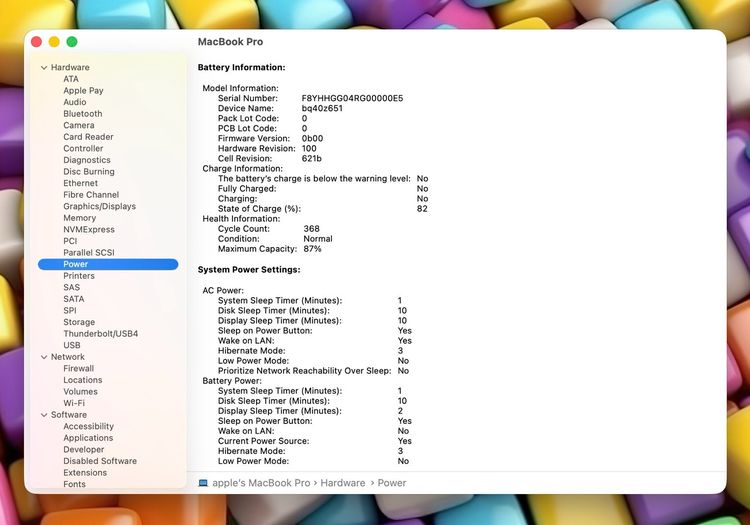The image size is (750, 525).
Task: Click the MacBook Pro window title
Action: (x=230, y=42)
